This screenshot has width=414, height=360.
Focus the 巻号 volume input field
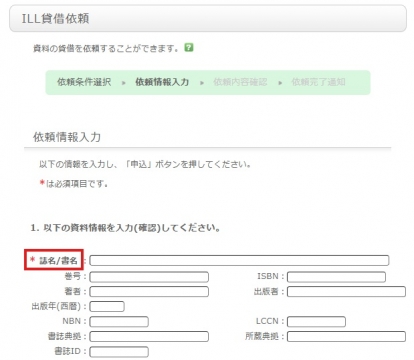click(149, 277)
